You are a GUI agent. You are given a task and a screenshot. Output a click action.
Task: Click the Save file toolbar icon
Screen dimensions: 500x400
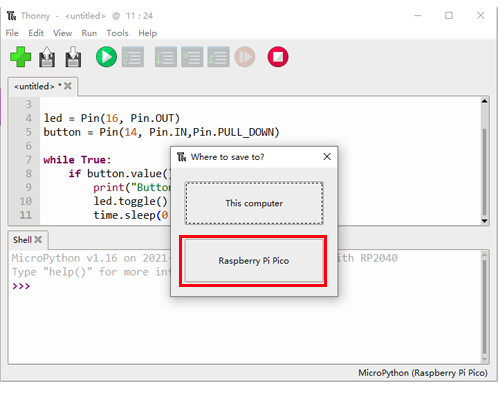pos(73,57)
